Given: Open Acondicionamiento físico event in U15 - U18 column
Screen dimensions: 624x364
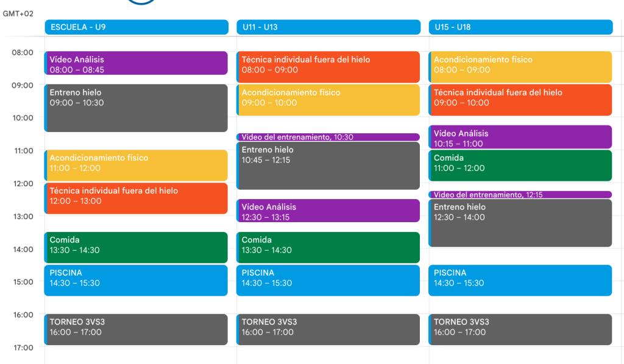Looking at the screenshot, I should click(x=520, y=67).
